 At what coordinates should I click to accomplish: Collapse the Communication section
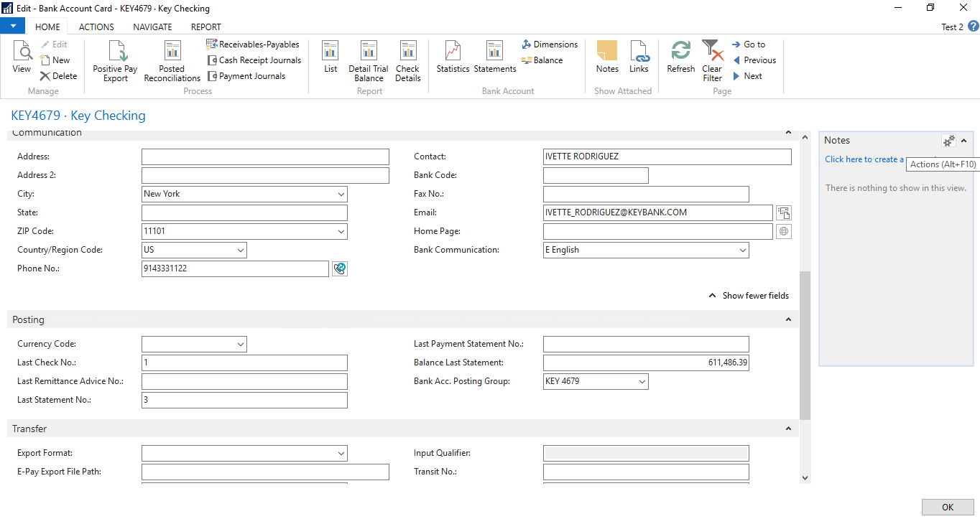(788, 134)
